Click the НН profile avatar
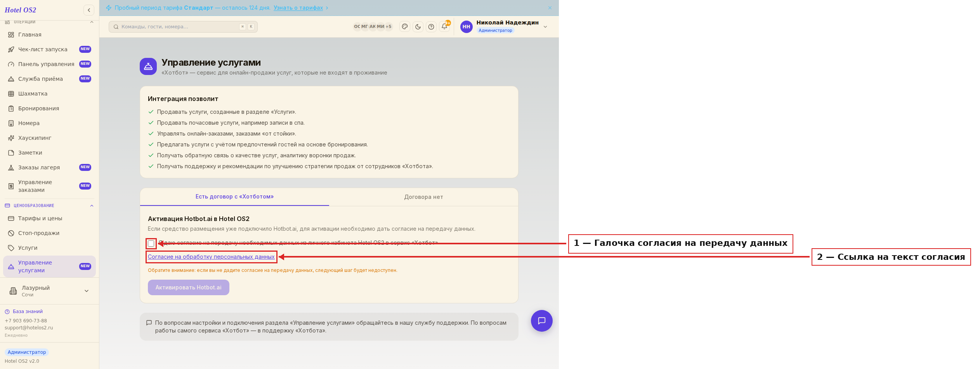 (x=467, y=27)
